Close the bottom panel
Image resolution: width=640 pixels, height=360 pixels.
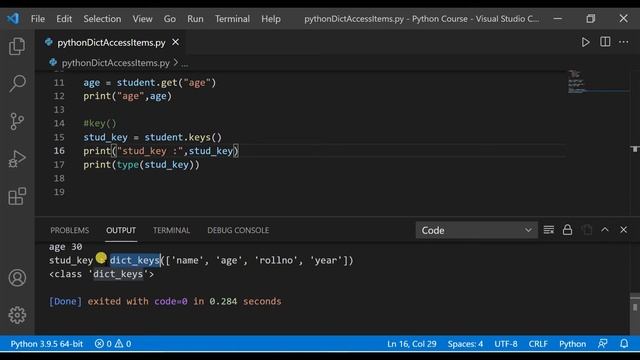[623, 230]
